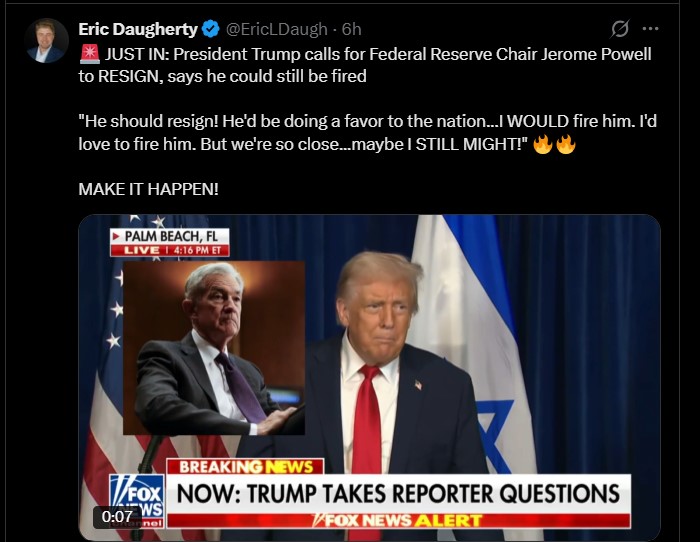
Task: Click the inset photo of gray-suited man
Action: 214,348
